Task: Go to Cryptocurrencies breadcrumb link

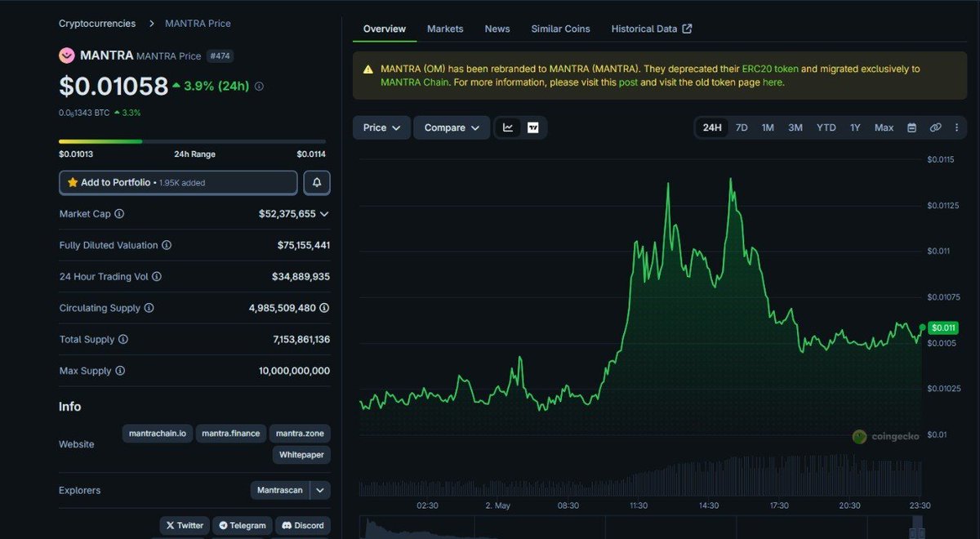Action: click(97, 24)
